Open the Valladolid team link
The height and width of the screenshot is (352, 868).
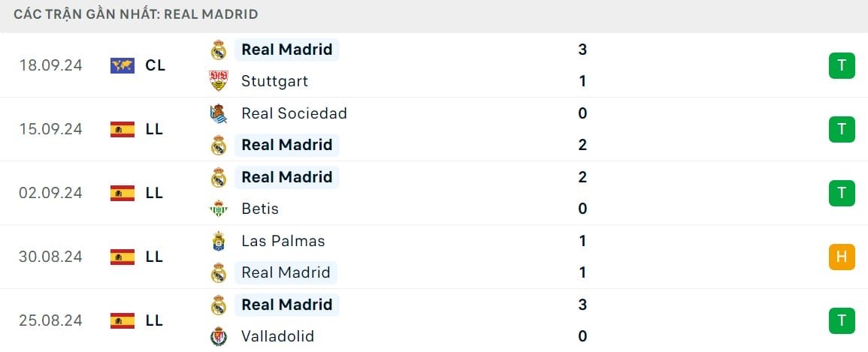click(277, 336)
